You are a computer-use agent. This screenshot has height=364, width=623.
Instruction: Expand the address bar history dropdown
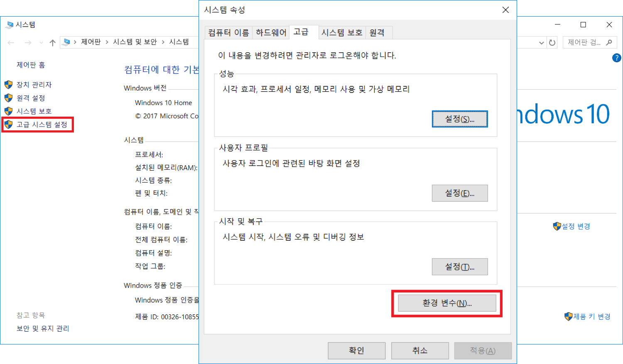[542, 42]
